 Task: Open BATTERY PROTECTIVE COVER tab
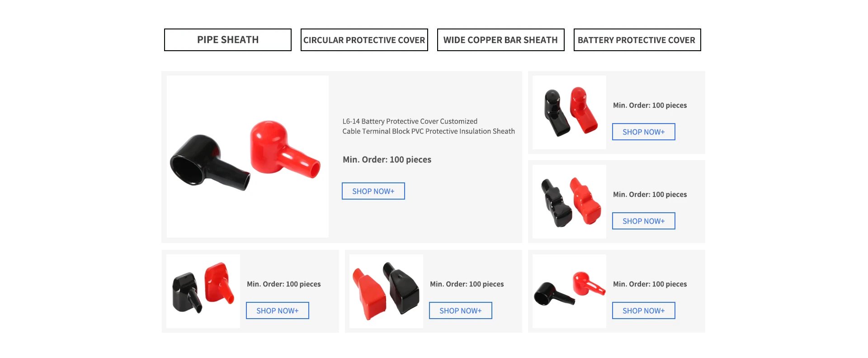click(637, 40)
